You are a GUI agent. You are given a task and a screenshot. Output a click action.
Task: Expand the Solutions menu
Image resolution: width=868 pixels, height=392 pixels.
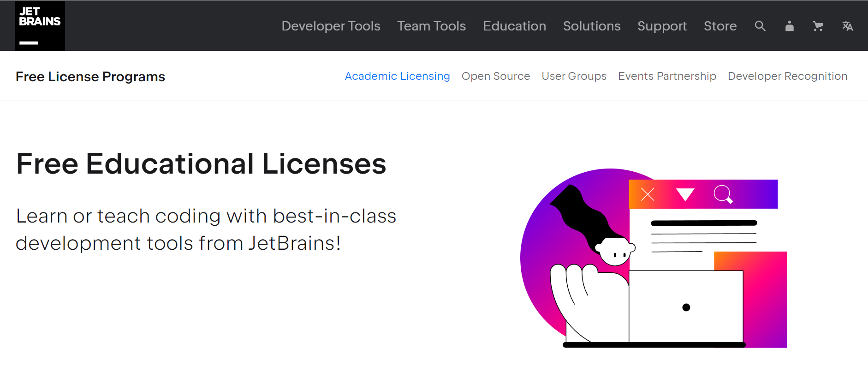tap(591, 26)
